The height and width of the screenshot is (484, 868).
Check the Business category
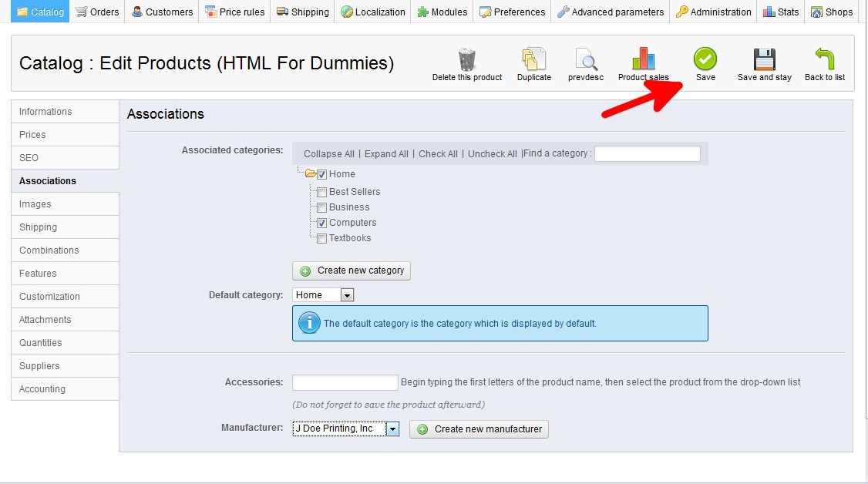point(321,207)
